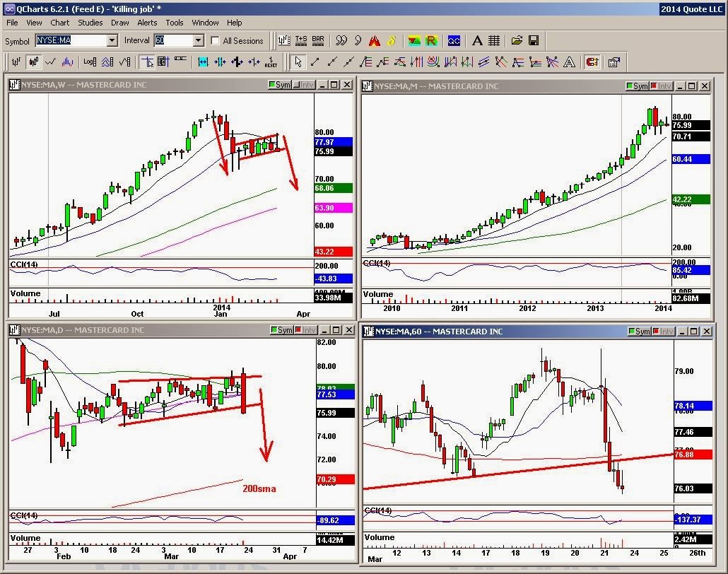
Task: Open the Alerts menu
Action: (x=147, y=23)
